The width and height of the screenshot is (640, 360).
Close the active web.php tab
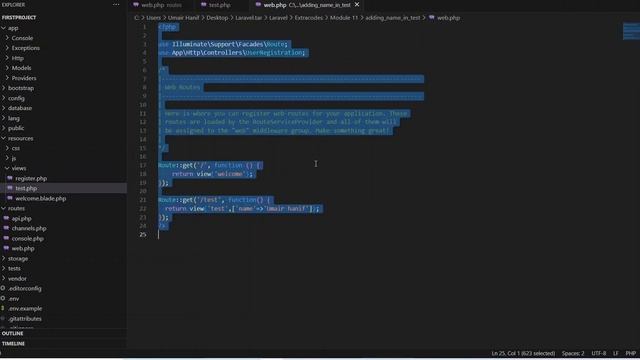[357, 4]
